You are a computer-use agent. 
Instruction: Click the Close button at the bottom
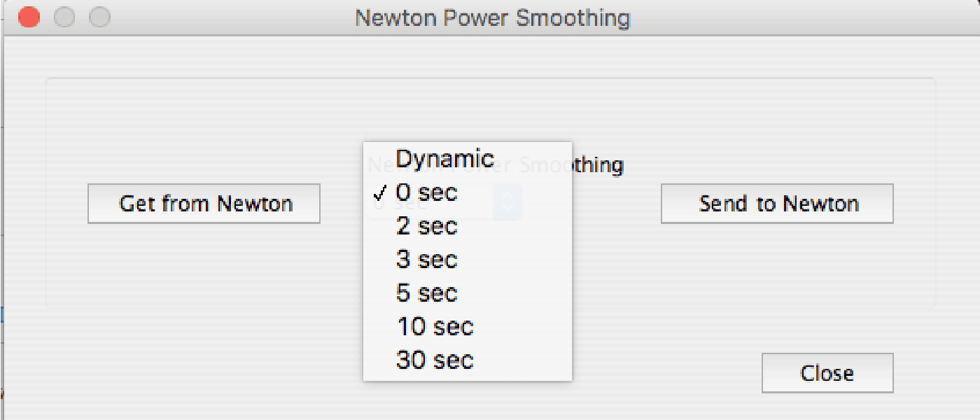827,373
